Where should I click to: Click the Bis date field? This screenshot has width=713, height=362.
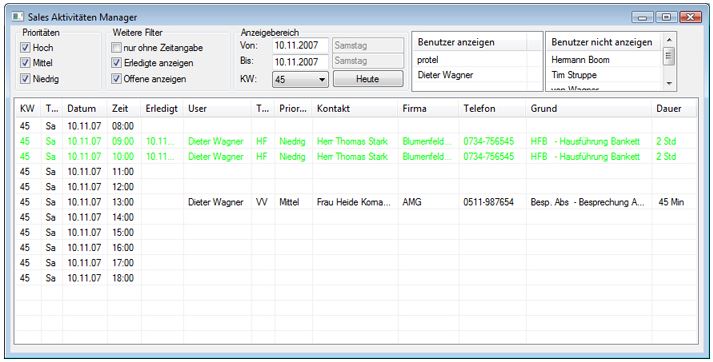[x=301, y=61]
